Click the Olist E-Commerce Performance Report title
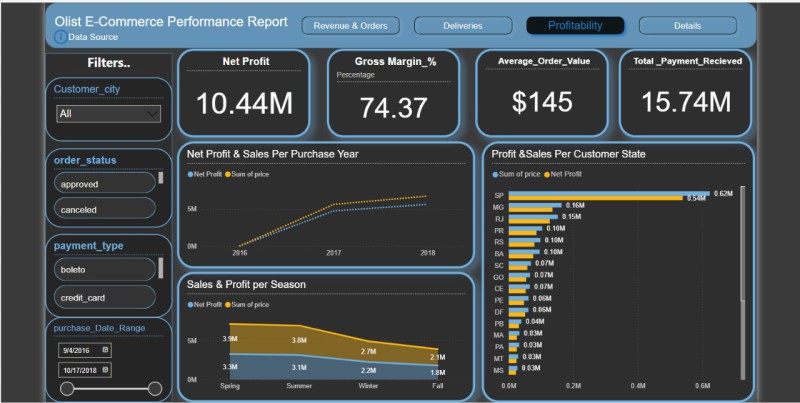 click(x=171, y=21)
